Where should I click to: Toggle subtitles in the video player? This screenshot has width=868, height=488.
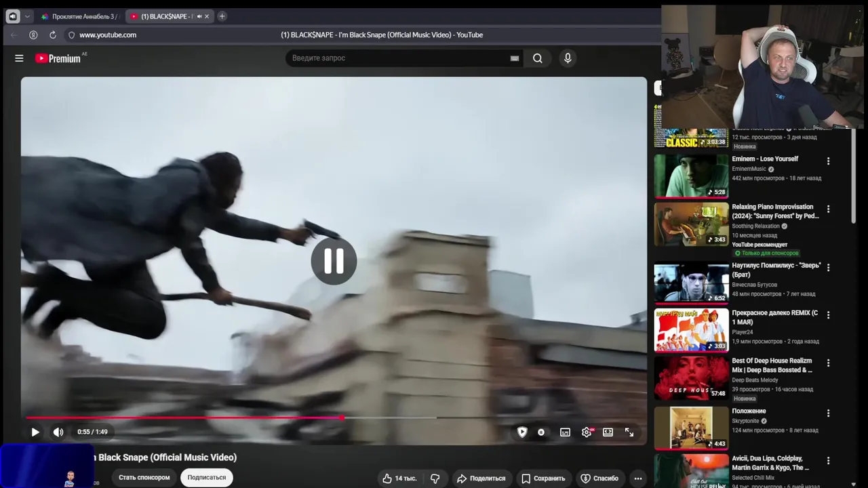pos(565,432)
